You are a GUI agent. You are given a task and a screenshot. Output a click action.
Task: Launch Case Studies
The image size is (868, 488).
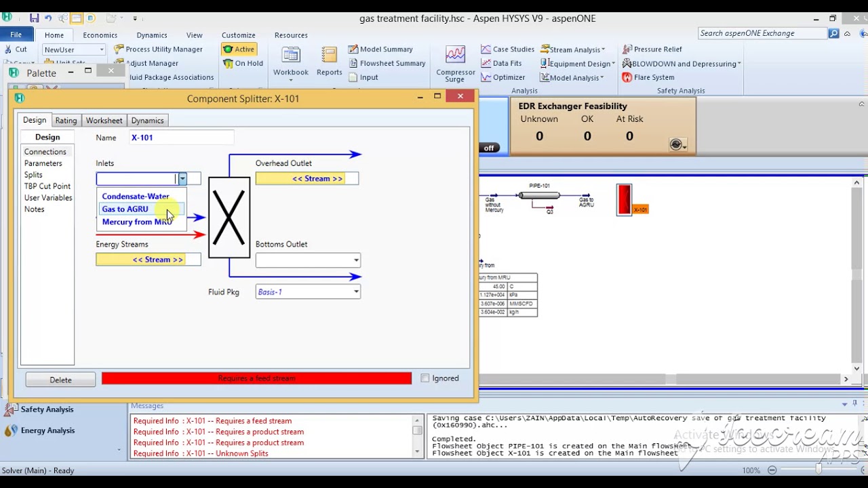(508, 49)
